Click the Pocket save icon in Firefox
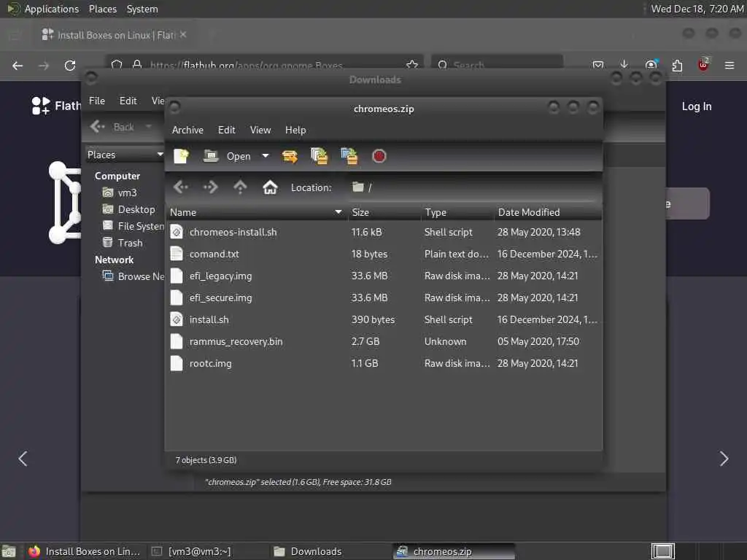 [x=598, y=65]
